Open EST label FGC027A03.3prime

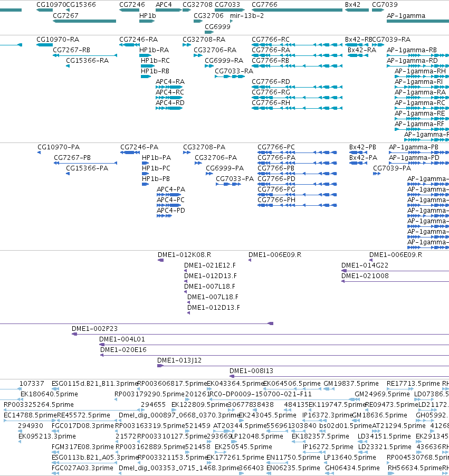tap(82, 468)
